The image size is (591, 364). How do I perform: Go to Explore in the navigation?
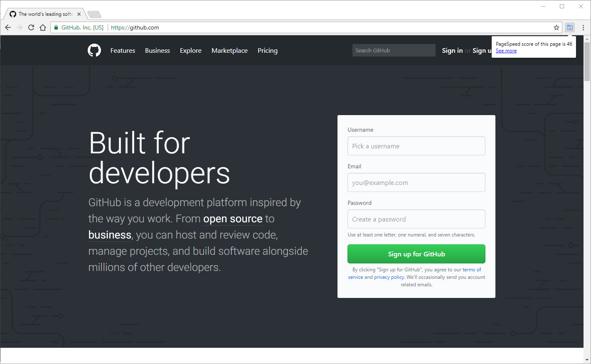tap(191, 50)
